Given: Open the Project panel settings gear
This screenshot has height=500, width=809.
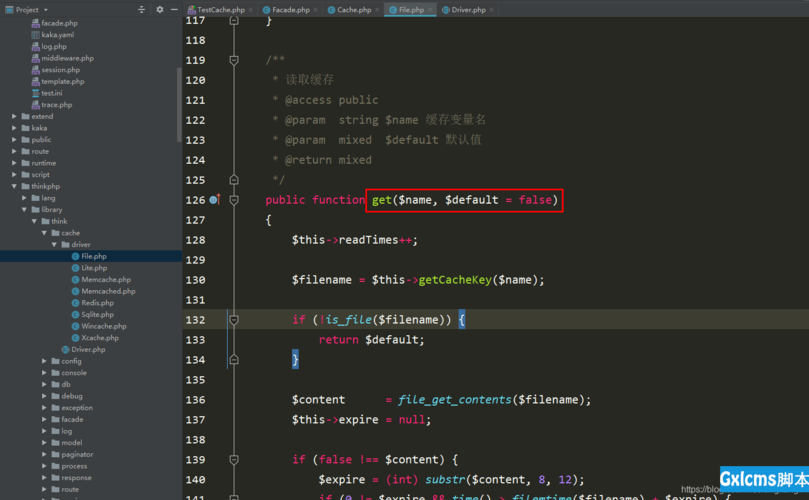Looking at the screenshot, I should coord(159,9).
